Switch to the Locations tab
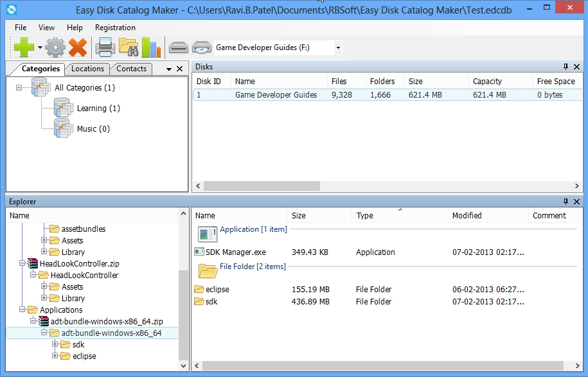Screen dimensions: 588x377 pos(87,69)
